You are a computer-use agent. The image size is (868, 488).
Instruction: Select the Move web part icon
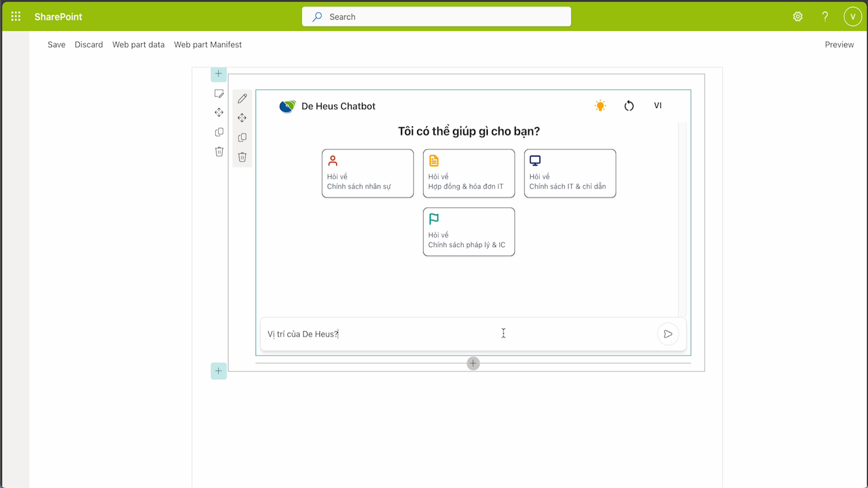242,118
